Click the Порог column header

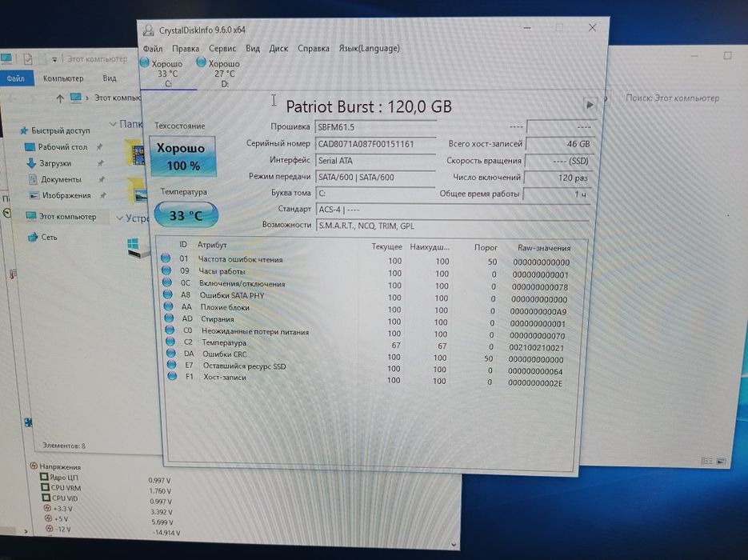[x=486, y=247]
